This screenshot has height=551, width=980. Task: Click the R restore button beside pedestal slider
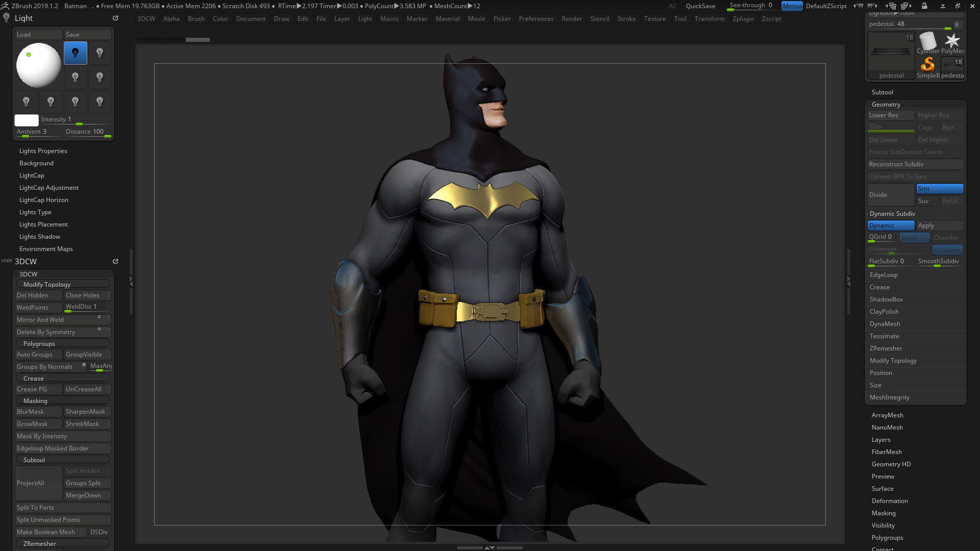[x=957, y=24]
